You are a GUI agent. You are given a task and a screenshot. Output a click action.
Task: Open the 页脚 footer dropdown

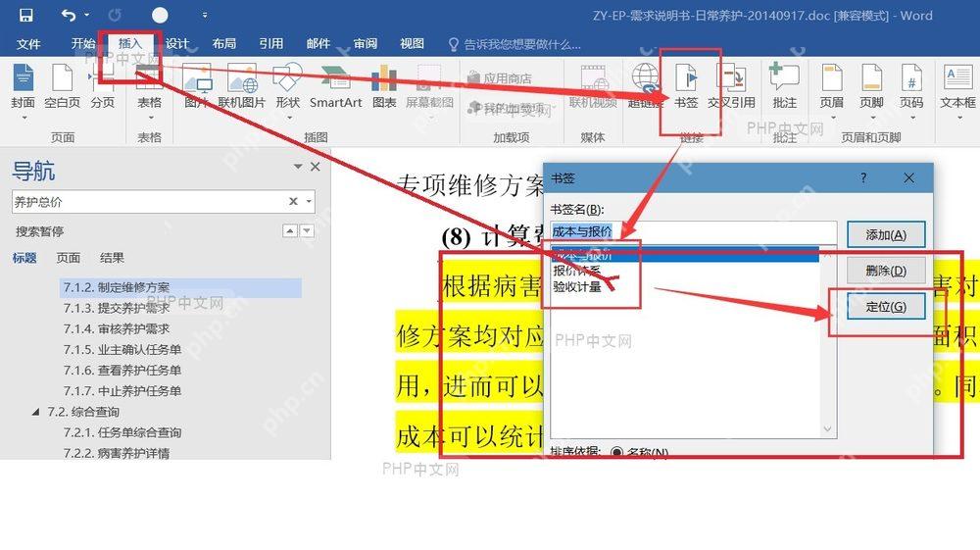click(x=871, y=90)
